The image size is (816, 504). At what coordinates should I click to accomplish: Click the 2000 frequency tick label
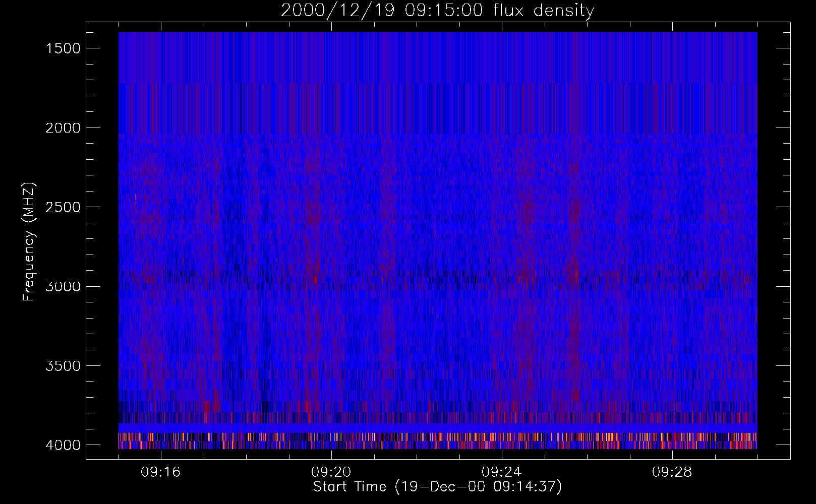point(63,128)
